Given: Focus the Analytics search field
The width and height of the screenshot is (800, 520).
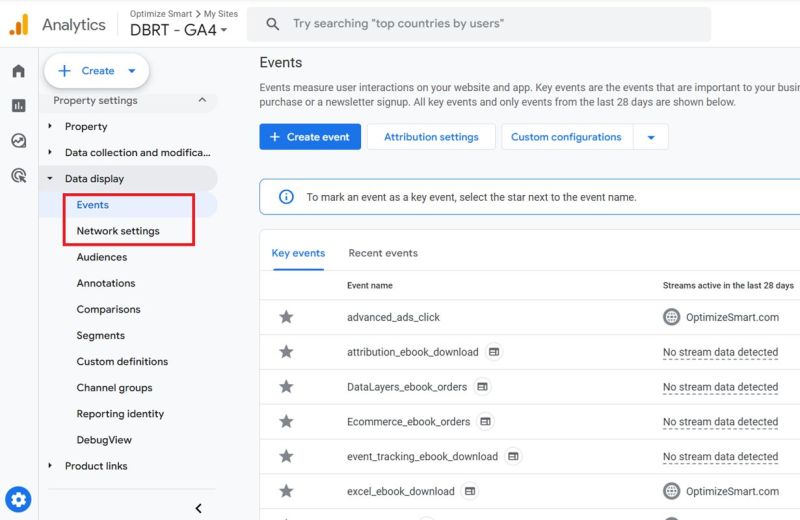Looking at the screenshot, I should [x=479, y=24].
